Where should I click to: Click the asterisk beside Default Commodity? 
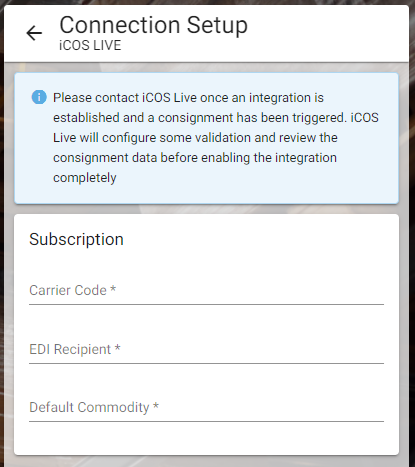click(x=156, y=406)
